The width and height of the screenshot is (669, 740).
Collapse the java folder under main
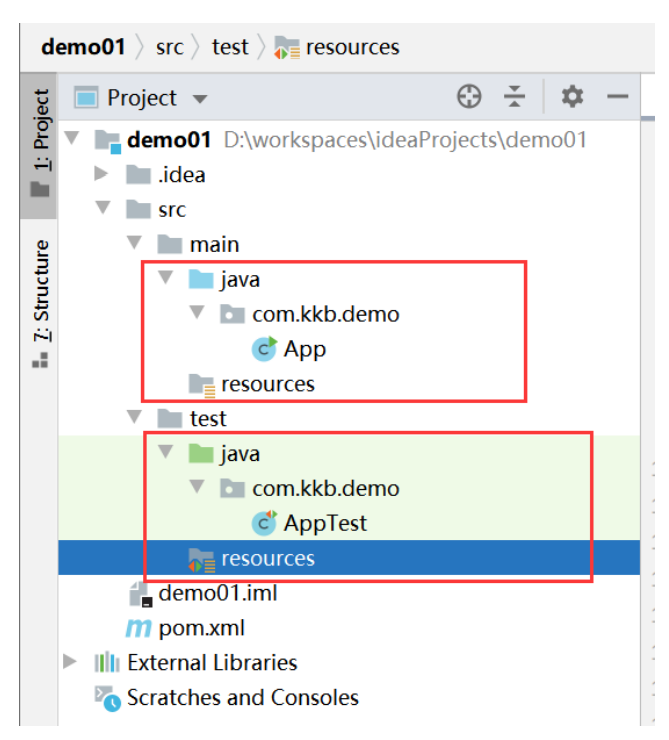pyautogui.click(x=166, y=278)
